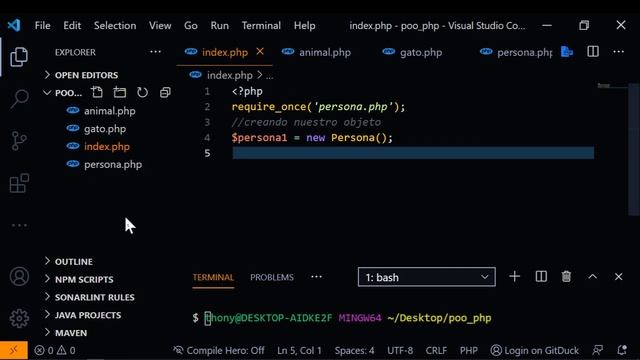Click errors and warnings status indicator
The height and width of the screenshot is (360, 640).
point(55,350)
